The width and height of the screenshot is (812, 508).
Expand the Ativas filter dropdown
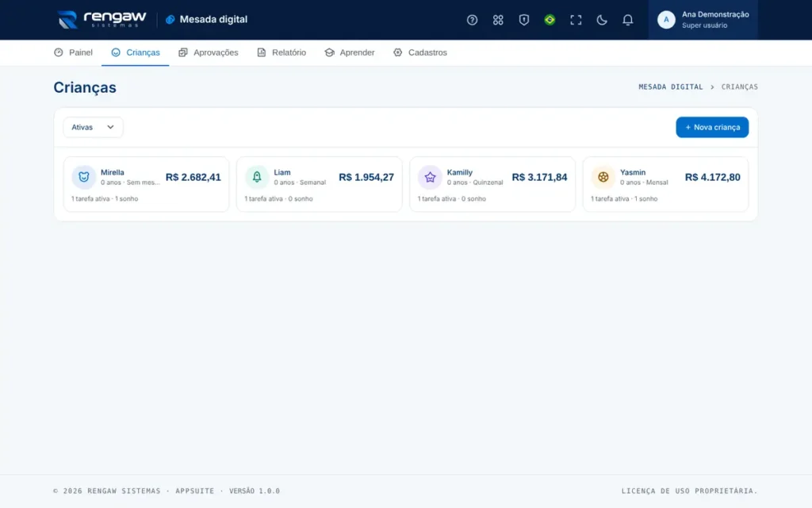(94, 127)
